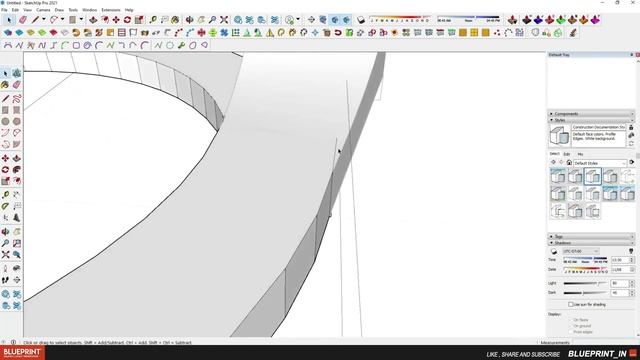Pick the Eraser tool in top toolbar

pyautogui.click(x=22, y=20)
